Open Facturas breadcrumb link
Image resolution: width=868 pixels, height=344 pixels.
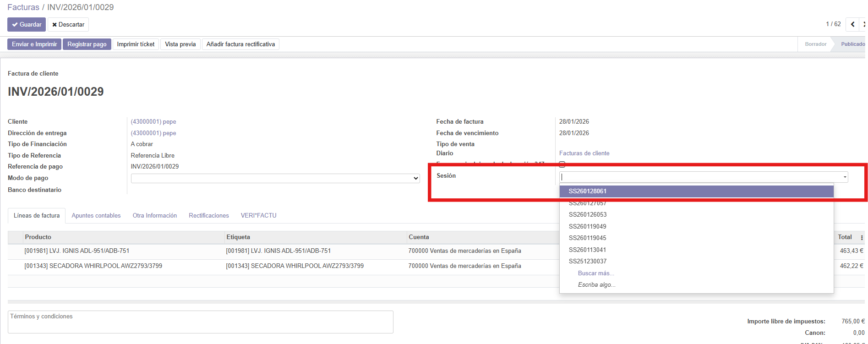pos(23,7)
